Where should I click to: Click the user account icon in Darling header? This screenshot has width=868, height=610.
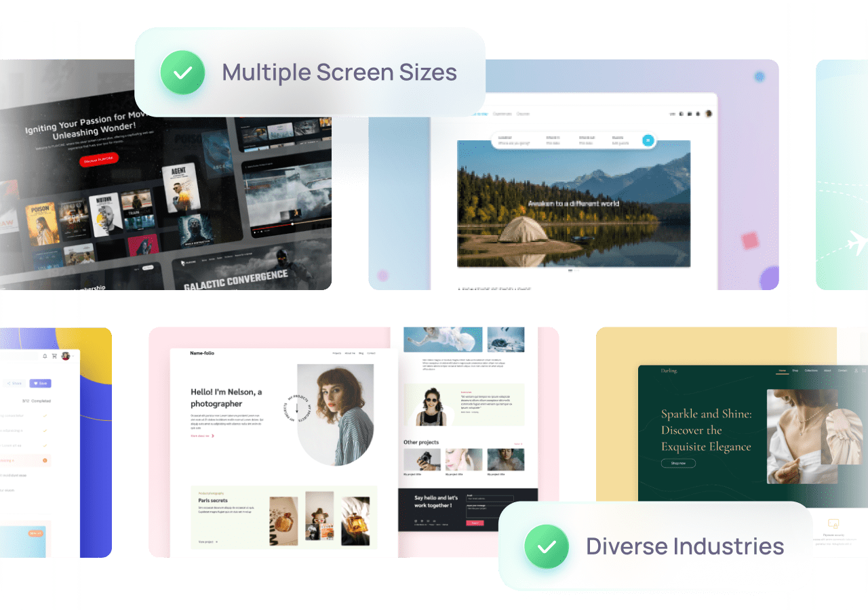coord(856,371)
